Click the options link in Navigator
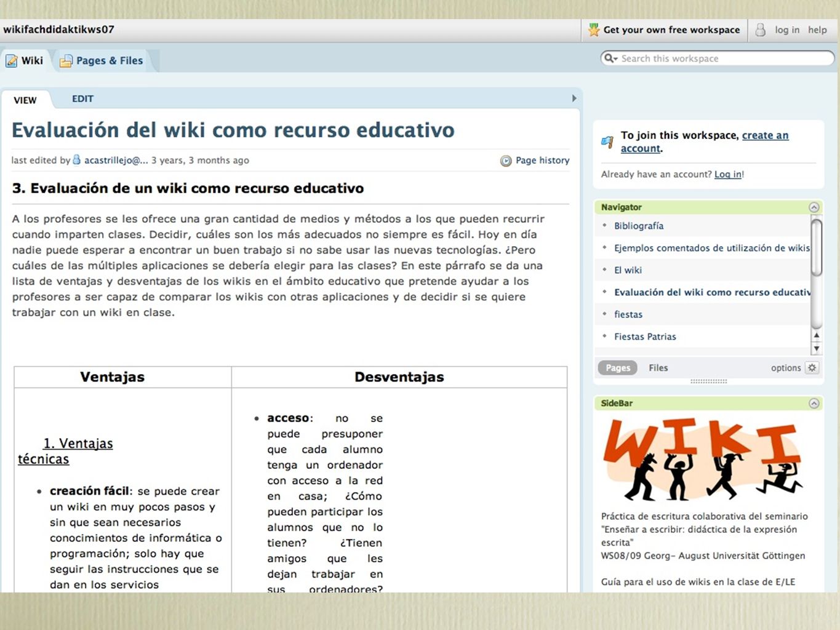This screenshot has height=630, width=840. [x=786, y=368]
